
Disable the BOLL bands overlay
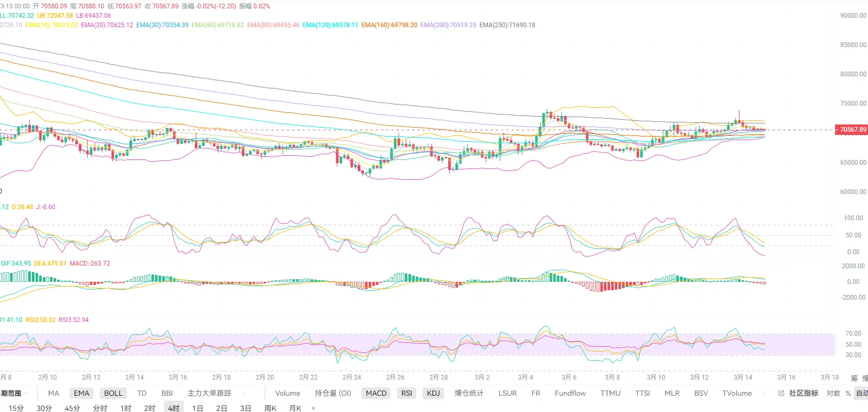point(113,393)
